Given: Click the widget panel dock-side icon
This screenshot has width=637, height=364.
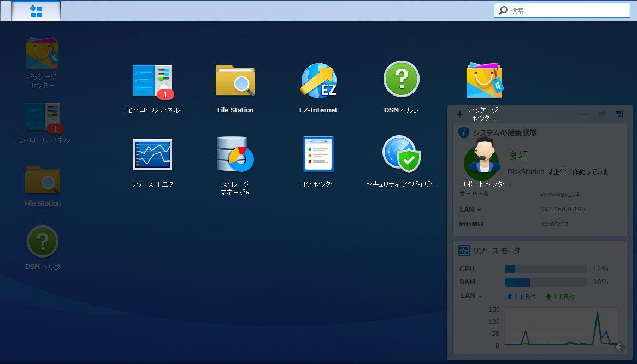Looking at the screenshot, I should click(x=620, y=114).
